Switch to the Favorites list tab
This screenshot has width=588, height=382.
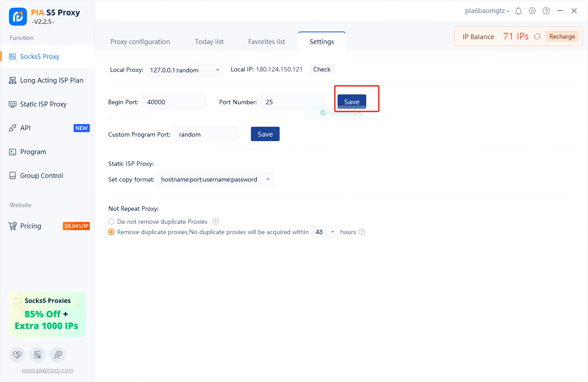coord(267,42)
